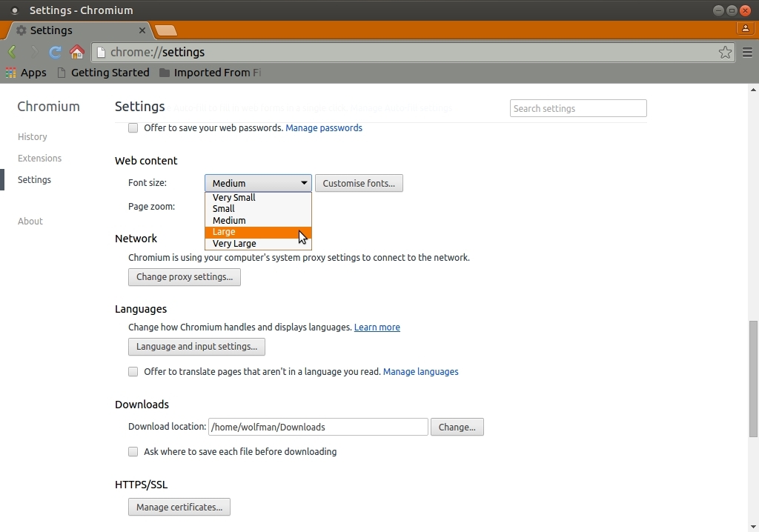Click the browser back arrow icon

point(12,52)
